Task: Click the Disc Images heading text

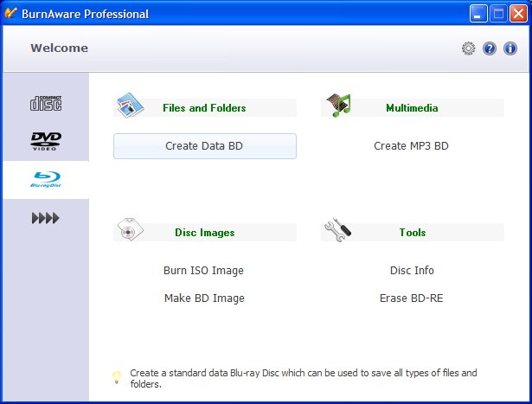Action: 205,233
